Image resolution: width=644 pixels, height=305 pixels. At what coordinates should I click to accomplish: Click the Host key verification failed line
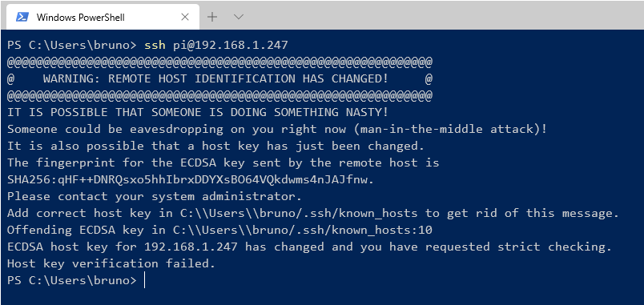click(x=111, y=263)
